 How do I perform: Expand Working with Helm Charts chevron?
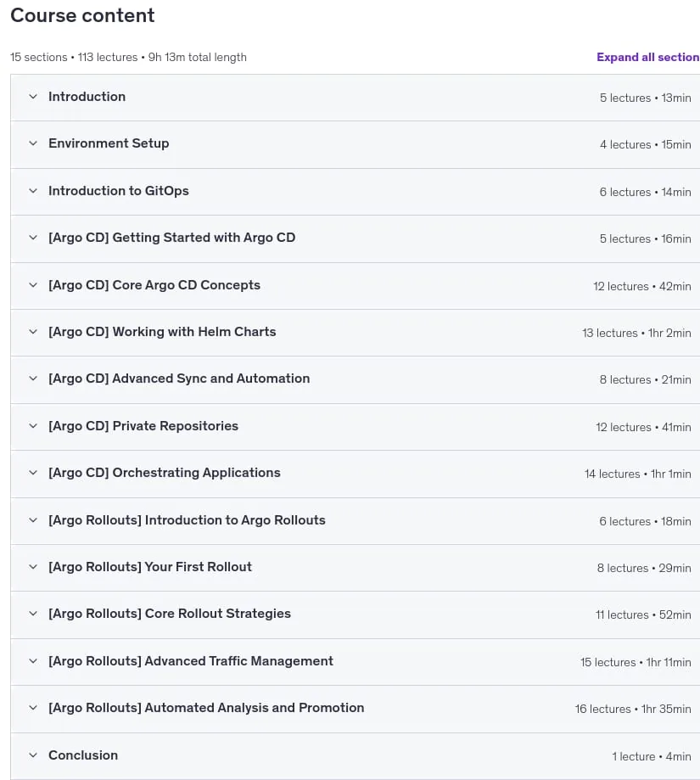pyautogui.click(x=33, y=332)
